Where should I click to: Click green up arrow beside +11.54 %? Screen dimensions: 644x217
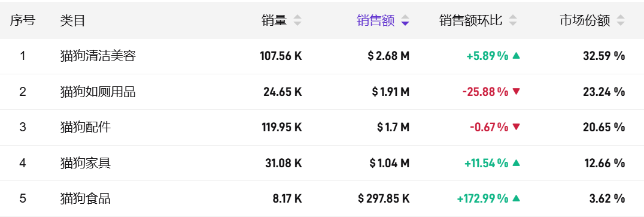click(x=517, y=163)
